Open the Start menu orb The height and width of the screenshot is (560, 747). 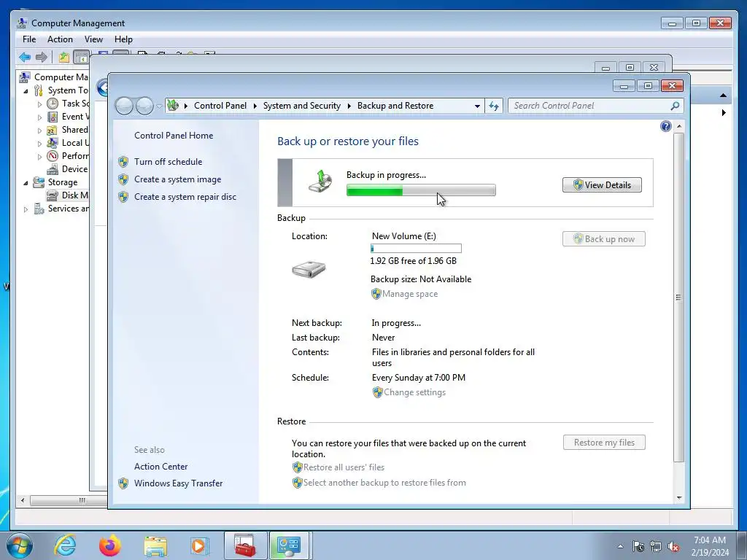(20, 545)
